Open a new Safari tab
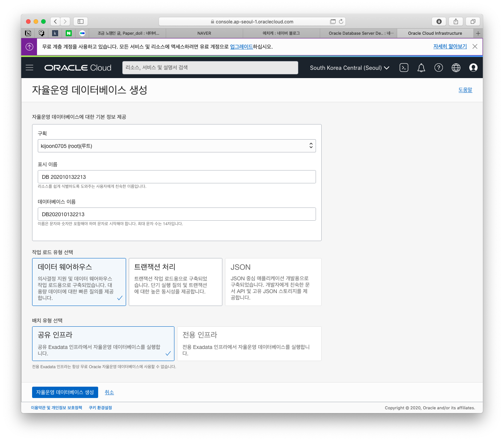The image size is (504, 441). pyautogui.click(x=478, y=33)
